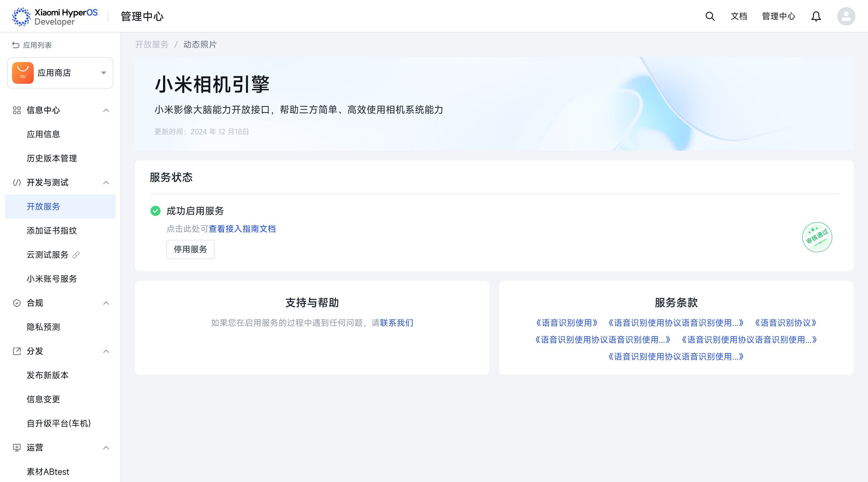Open the notification bell
This screenshot has height=482, width=868.
pyautogui.click(x=816, y=16)
